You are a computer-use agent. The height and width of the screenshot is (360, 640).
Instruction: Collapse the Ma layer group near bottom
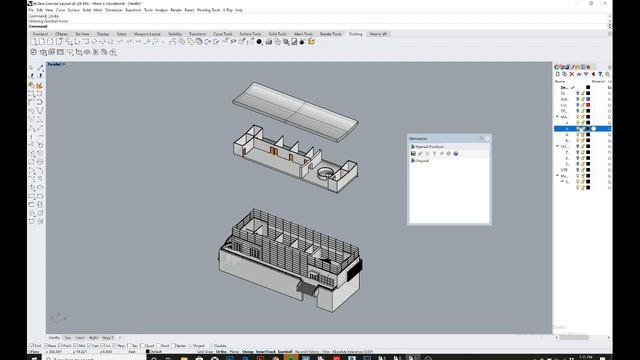pos(558,176)
